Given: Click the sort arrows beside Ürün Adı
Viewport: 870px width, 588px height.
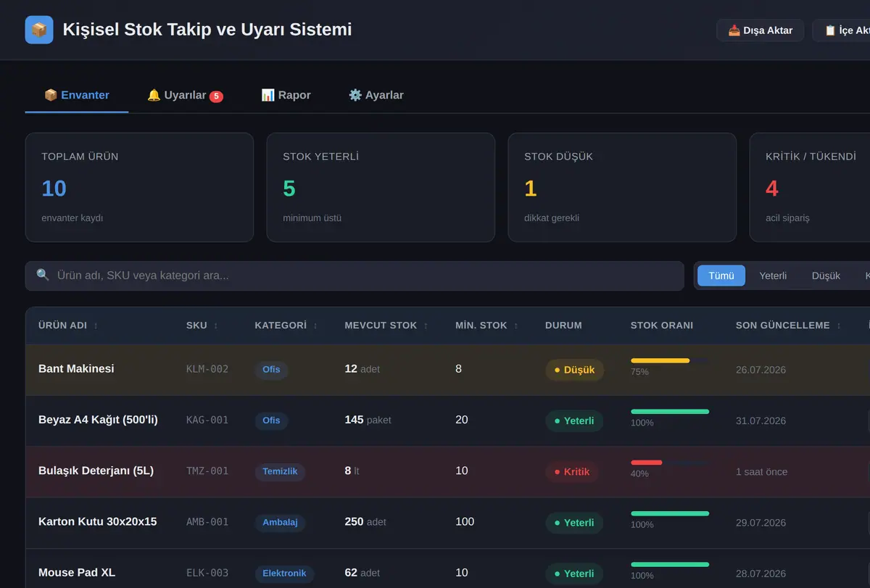Looking at the screenshot, I should click(x=96, y=326).
